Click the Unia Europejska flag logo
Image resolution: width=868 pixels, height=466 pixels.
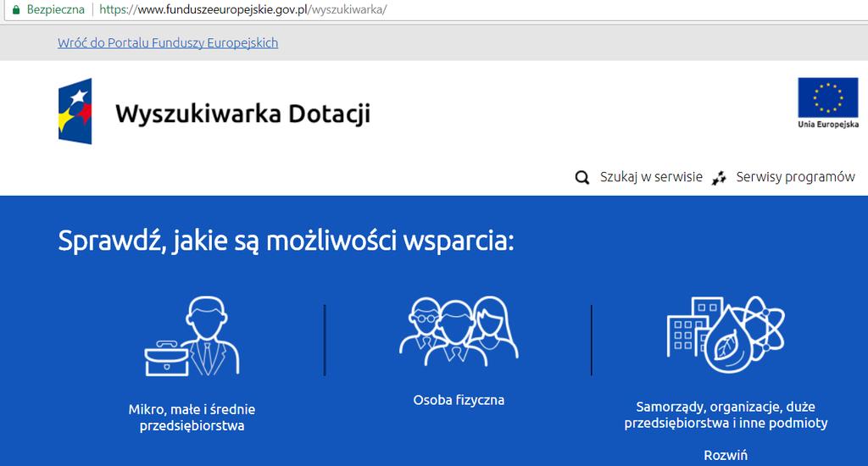[827, 103]
